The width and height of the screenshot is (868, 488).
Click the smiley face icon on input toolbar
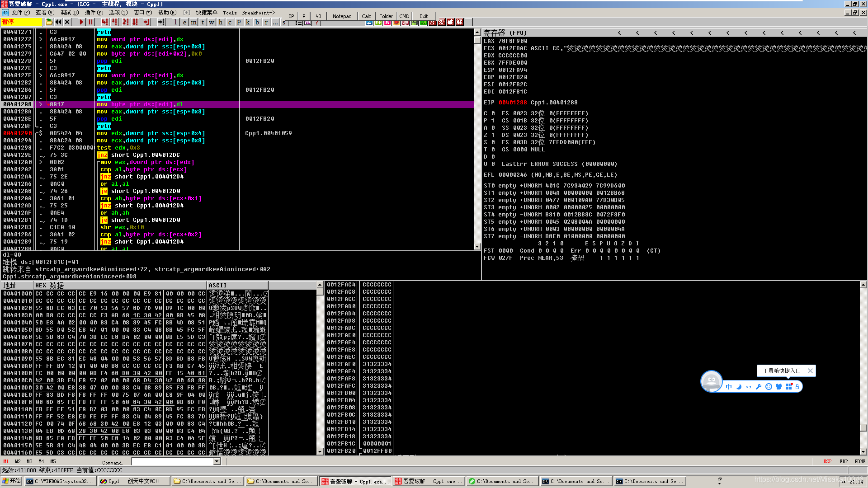tap(769, 386)
